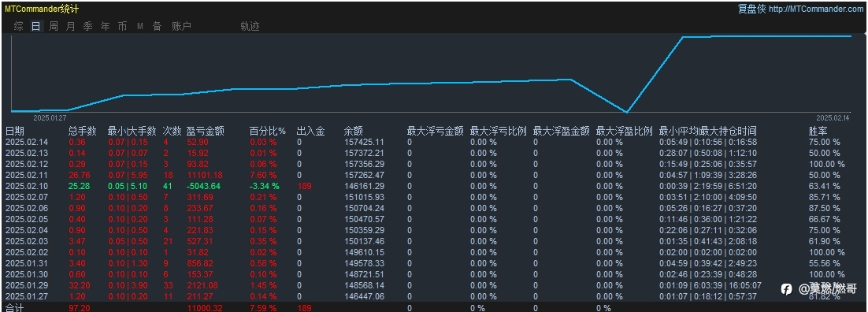
Task: Click the 最大浮盈金额 column header
Action: pyautogui.click(x=562, y=132)
